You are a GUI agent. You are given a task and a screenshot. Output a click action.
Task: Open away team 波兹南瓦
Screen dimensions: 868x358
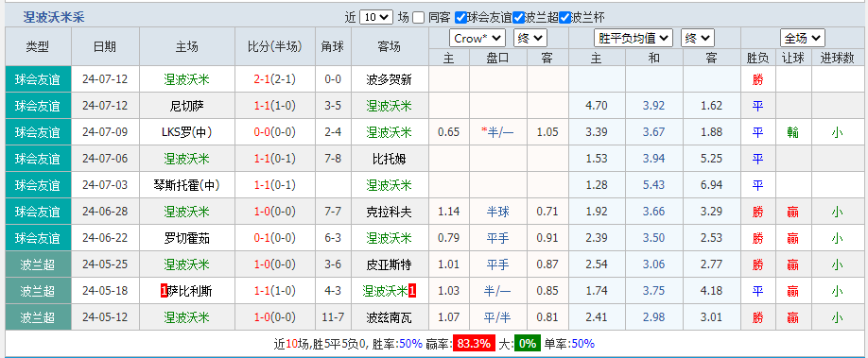(390, 318)
